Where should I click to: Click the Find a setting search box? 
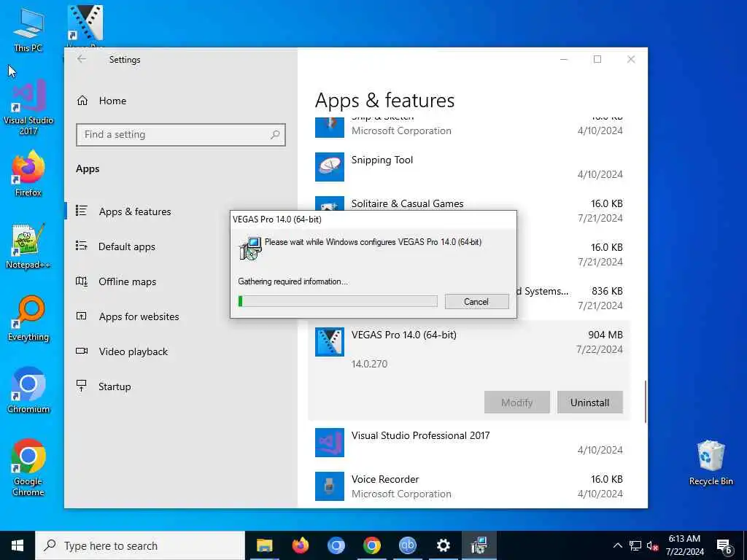point(181,135)
